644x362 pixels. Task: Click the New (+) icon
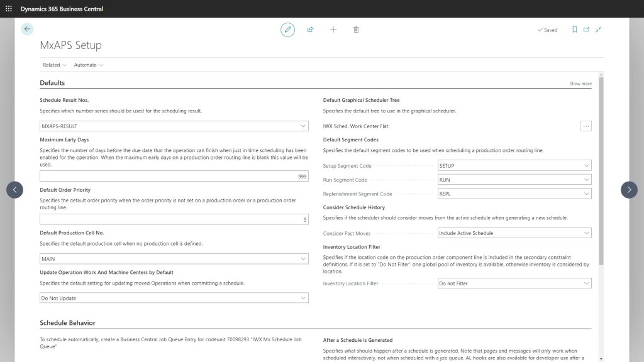coord(333,30)
